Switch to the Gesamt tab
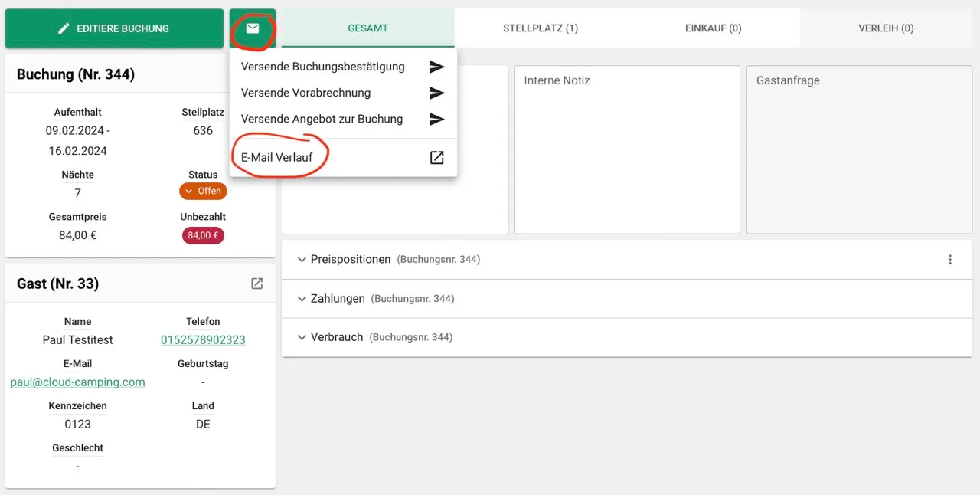Viewport: 980px width, 495px height. pos(368,28)
